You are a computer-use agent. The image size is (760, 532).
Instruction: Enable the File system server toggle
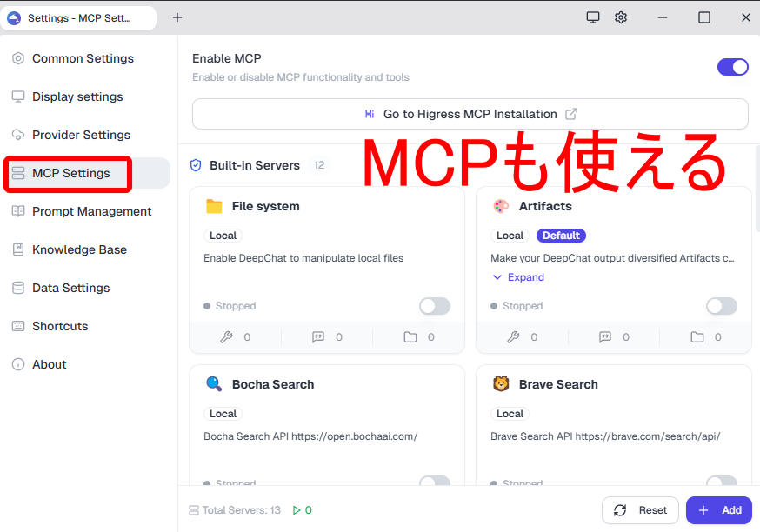[435, 306]
